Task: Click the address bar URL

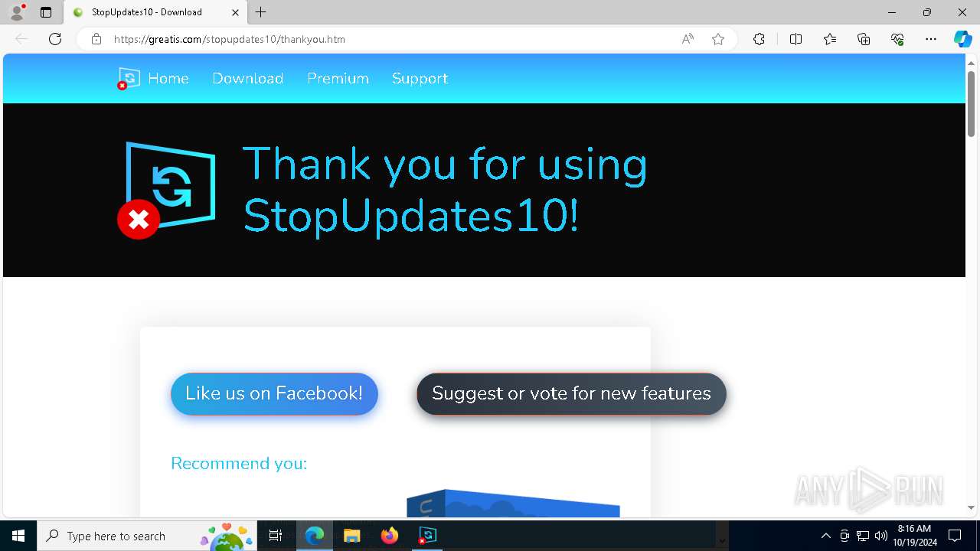Action: click(230, 39)
